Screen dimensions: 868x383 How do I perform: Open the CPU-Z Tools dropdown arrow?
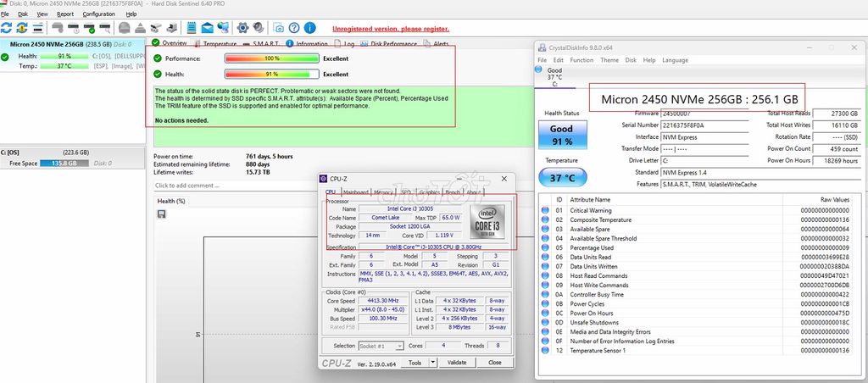pos(432,363)
